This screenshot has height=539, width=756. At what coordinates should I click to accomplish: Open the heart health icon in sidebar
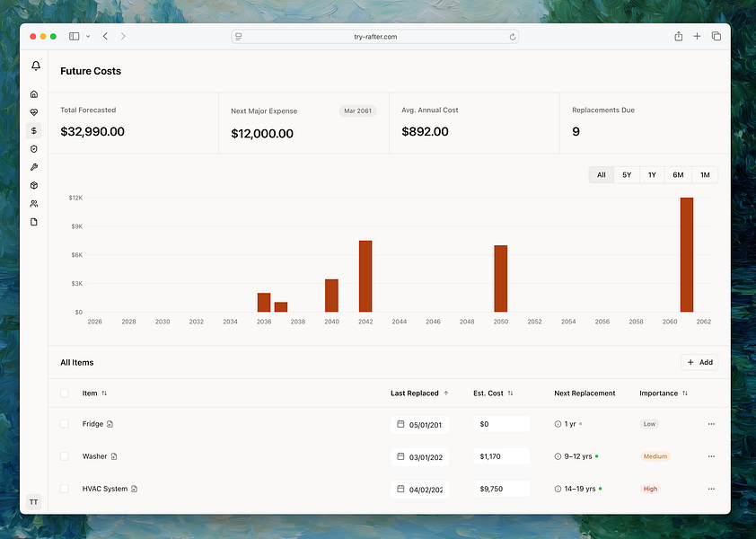pyautogui.click(x=34, y=112)
